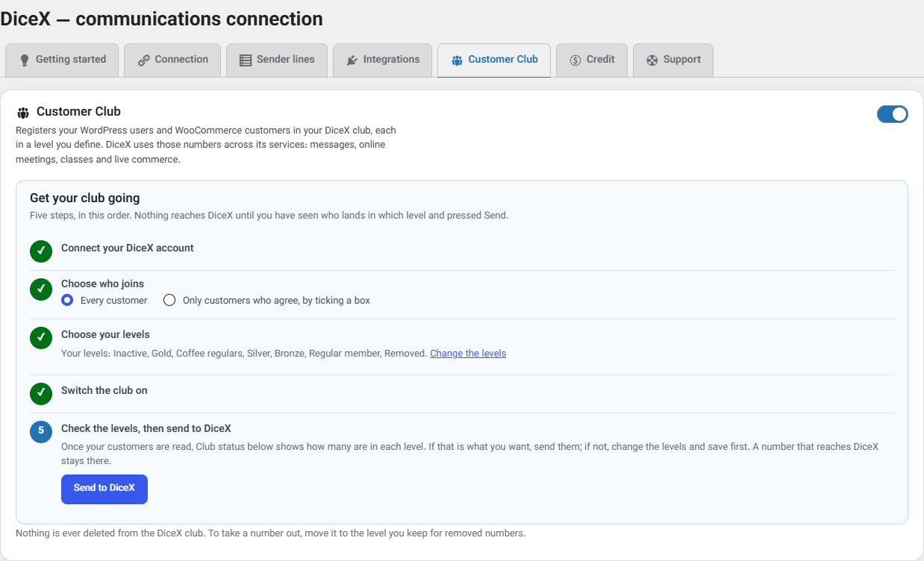The height and width of the screenshot is (561, 924).
Task: Click the Connect your DiceX account step title
Action: tap(128, 248)
